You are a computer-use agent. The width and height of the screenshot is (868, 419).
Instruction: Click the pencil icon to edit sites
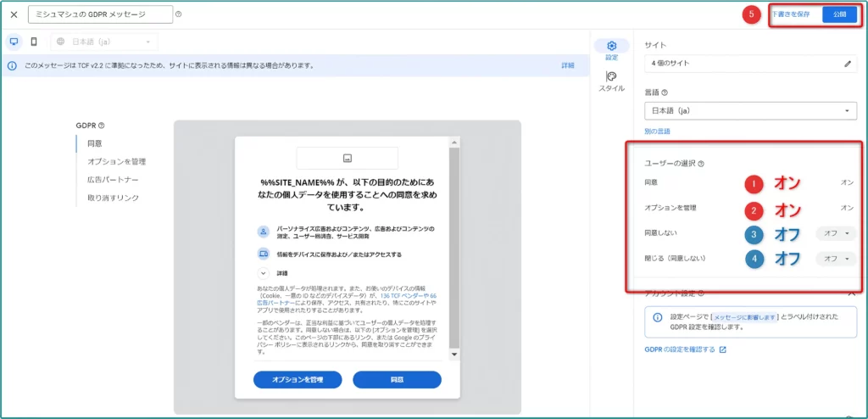coord(847,64)
